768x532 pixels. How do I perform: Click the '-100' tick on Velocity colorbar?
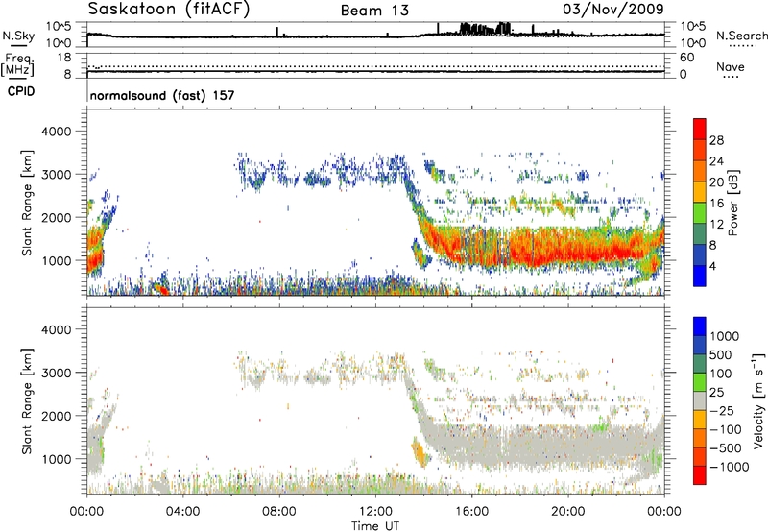(x=726, y=429)
